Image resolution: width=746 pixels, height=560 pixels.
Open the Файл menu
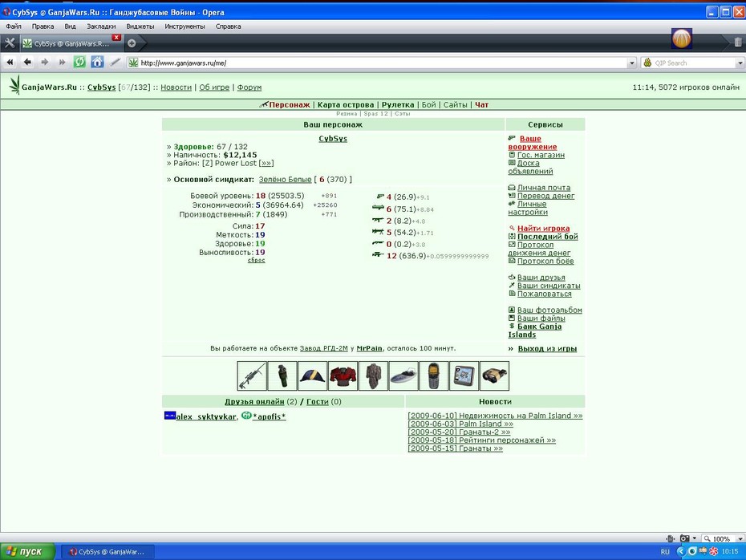(14, 26)
